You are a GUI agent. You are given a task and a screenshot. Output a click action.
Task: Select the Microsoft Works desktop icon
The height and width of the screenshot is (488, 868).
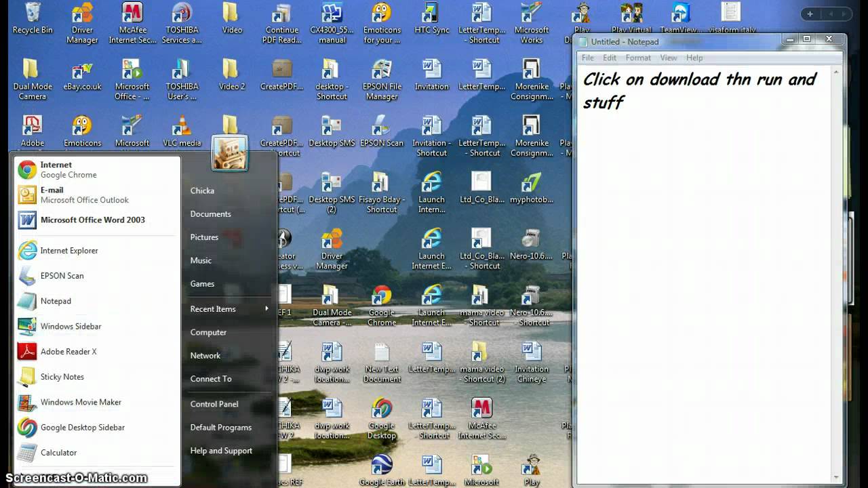tap(531, 23)
